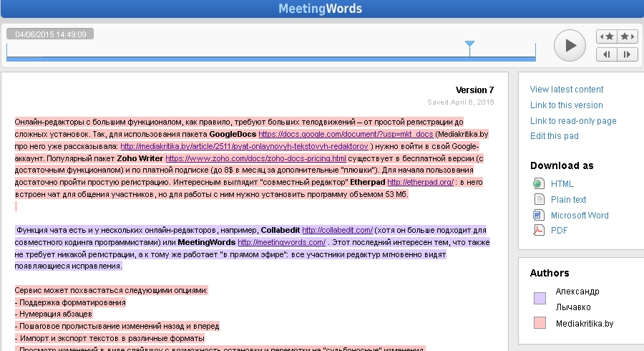Image resolution: width=644 pixels, height=351 pixels.
Task: Click the 04/06/2015 14:49:09 timestamp label
Action: pos(50,34)
